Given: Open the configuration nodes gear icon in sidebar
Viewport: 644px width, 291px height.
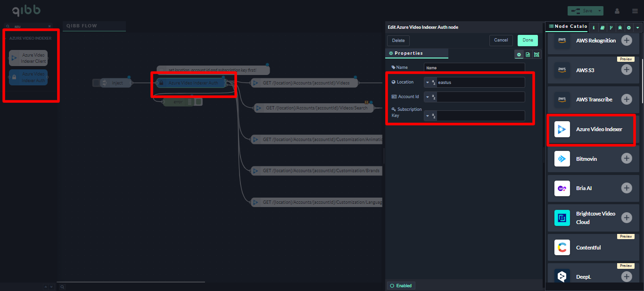Looking at the screenshot, I should (x=628, y=28).
